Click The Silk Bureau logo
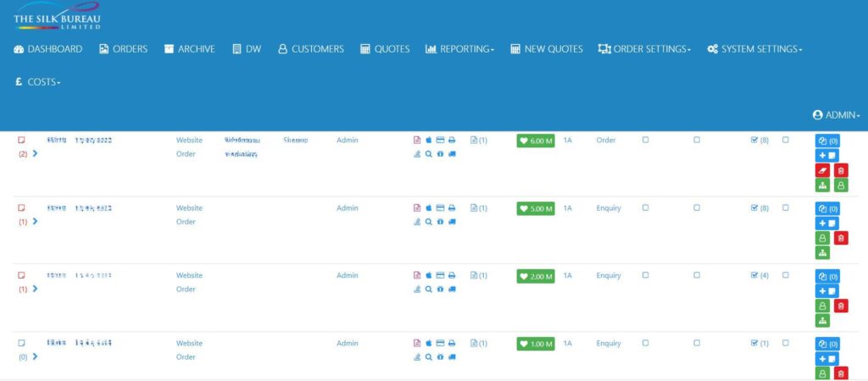This screenshot has height=381, width=868. click(x=57, y=15)
